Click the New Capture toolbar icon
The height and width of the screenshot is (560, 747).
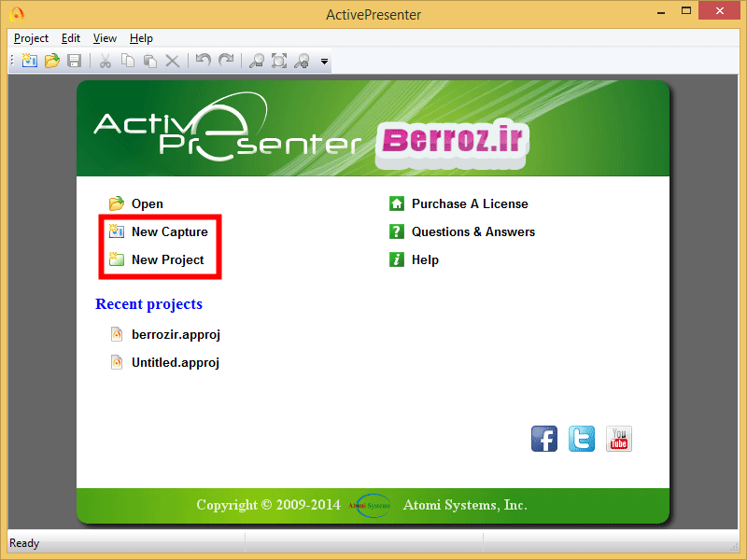point(30,61)
